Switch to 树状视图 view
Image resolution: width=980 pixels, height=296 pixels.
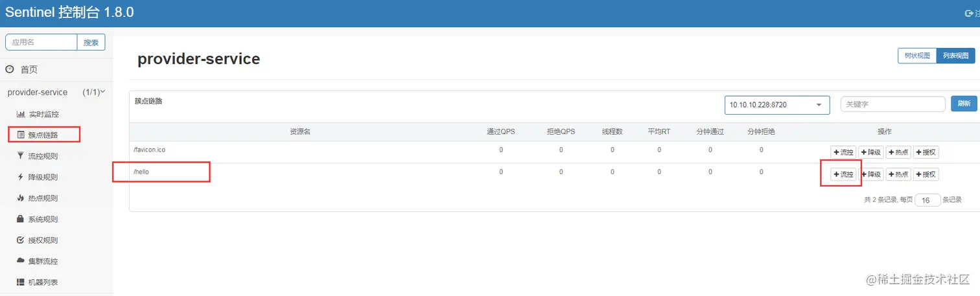pos(917,56)
